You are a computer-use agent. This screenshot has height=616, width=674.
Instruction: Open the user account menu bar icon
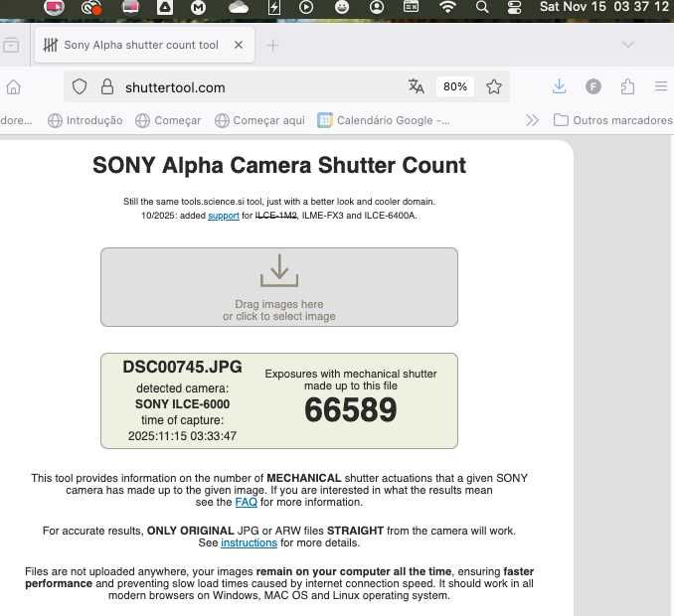tap(377, 7)
